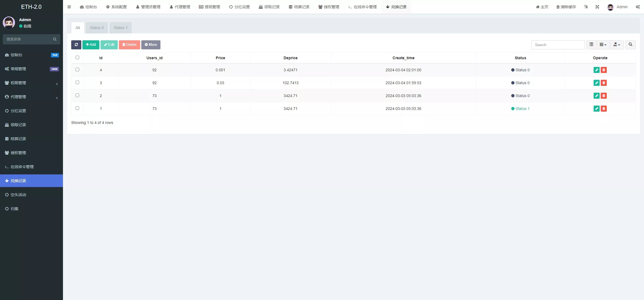
Task: Tick the checkbox for row Id 4
Action: tap(77, 70)
